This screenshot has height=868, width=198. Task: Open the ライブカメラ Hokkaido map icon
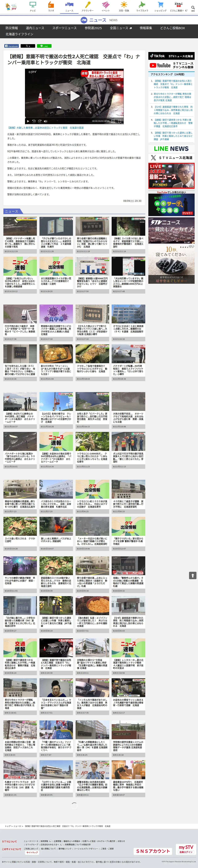click(x=142, y=6)
